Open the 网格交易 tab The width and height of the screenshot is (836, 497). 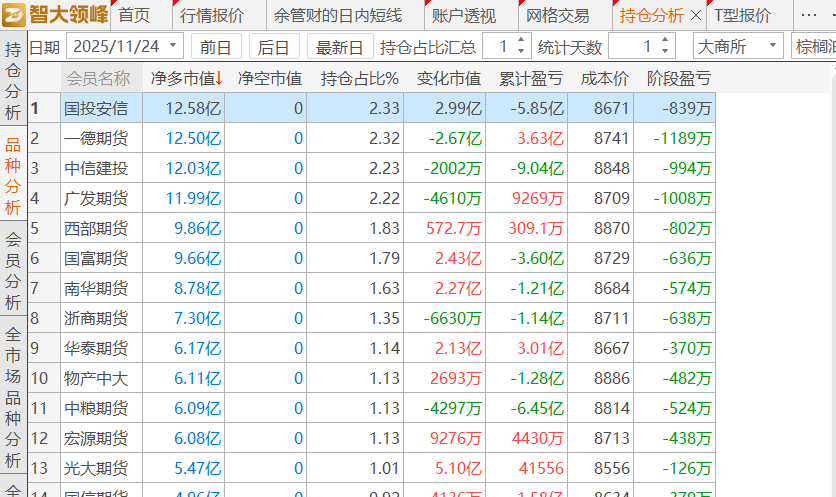click(558, 15)
